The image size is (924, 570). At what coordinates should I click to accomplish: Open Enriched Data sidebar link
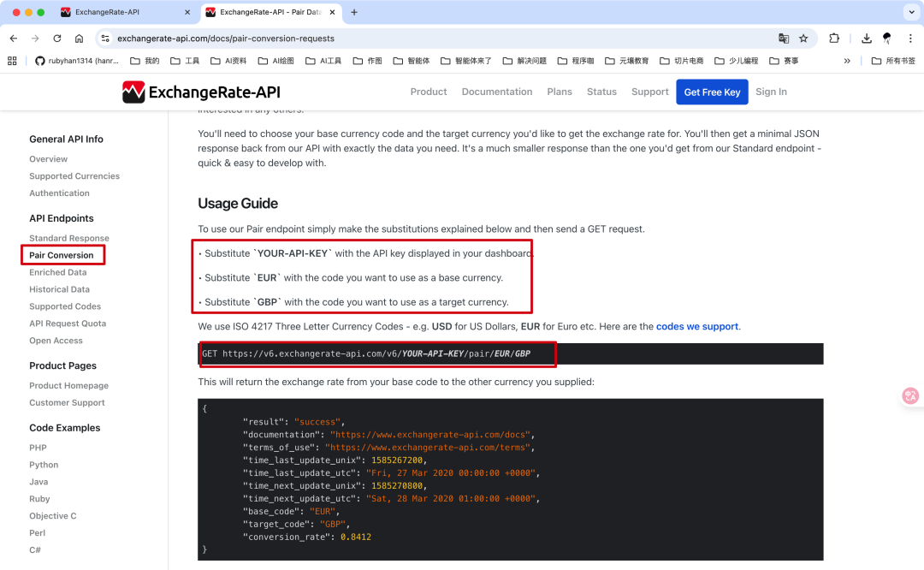click(58, 272)
